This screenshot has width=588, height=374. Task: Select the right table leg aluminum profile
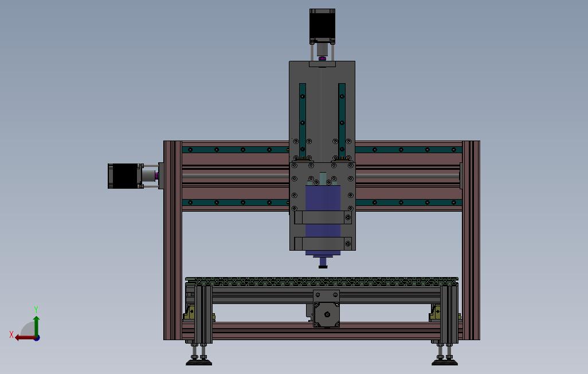pos(449,315)
